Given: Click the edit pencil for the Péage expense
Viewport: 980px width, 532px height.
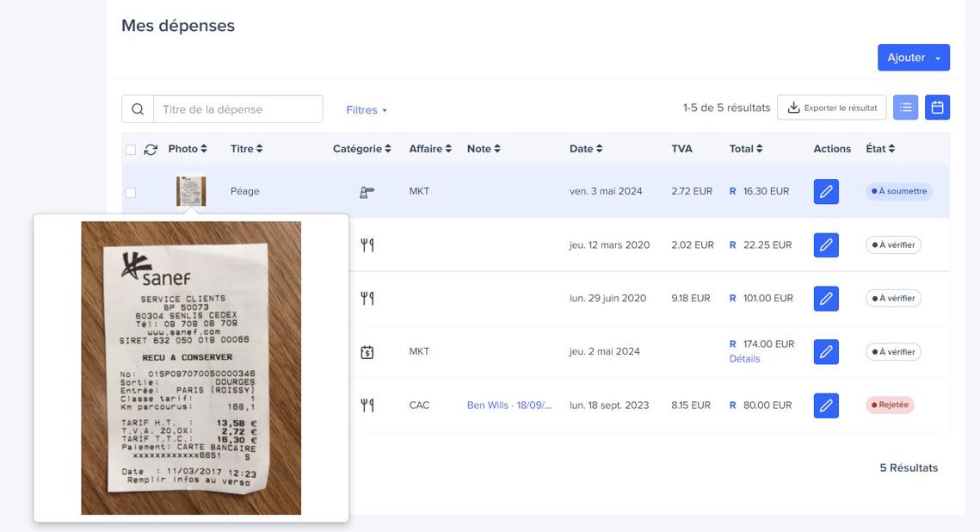Looking at the screenshot, I should click(x=826, y=192).
